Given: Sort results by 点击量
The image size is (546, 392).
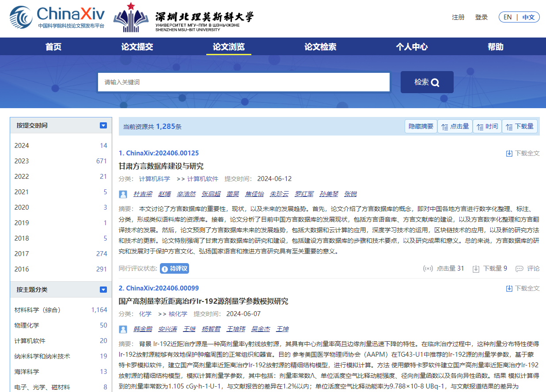Looking at the screenshot, I should point(455,126).
